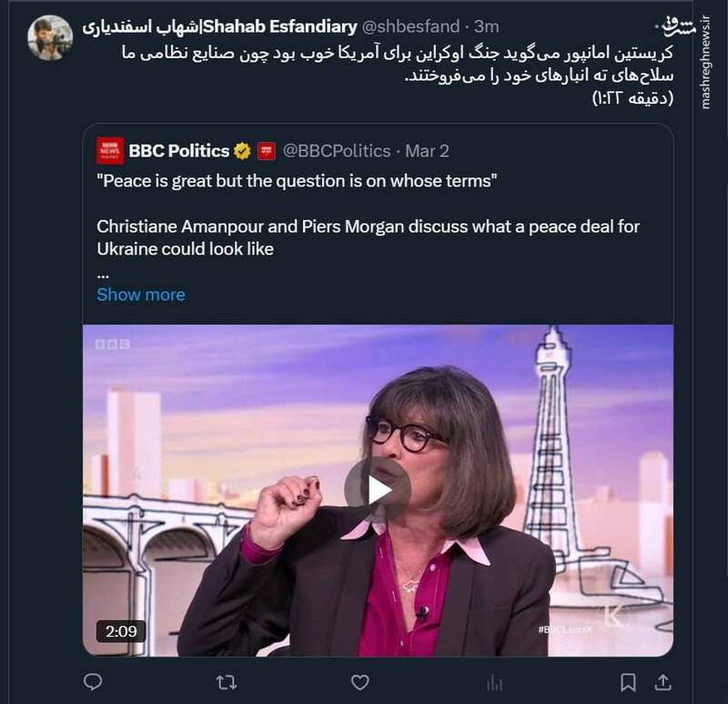Click the gold verified badge
Screen dimensions: 728x704
click(242, 151)
